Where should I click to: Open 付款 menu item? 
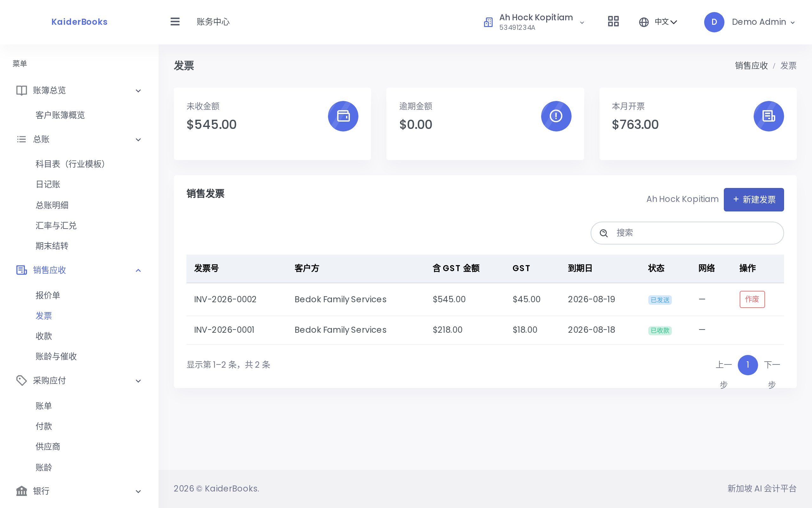coord(44,426)
